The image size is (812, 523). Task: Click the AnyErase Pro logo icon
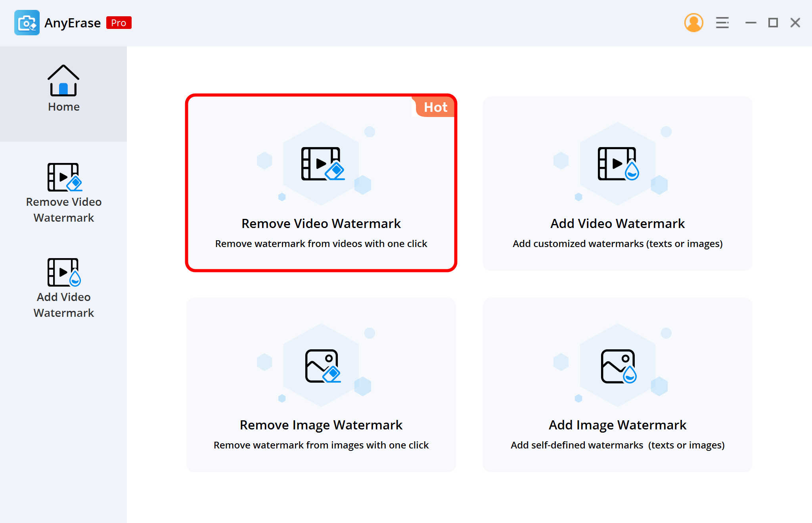27,22
